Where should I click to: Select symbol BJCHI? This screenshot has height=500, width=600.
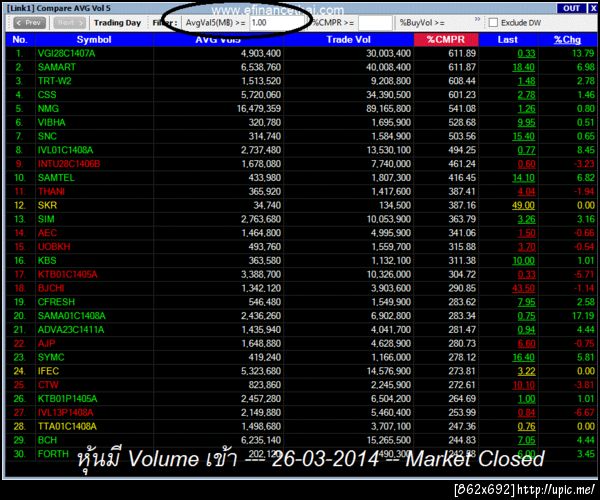click(x=51, y=288)
